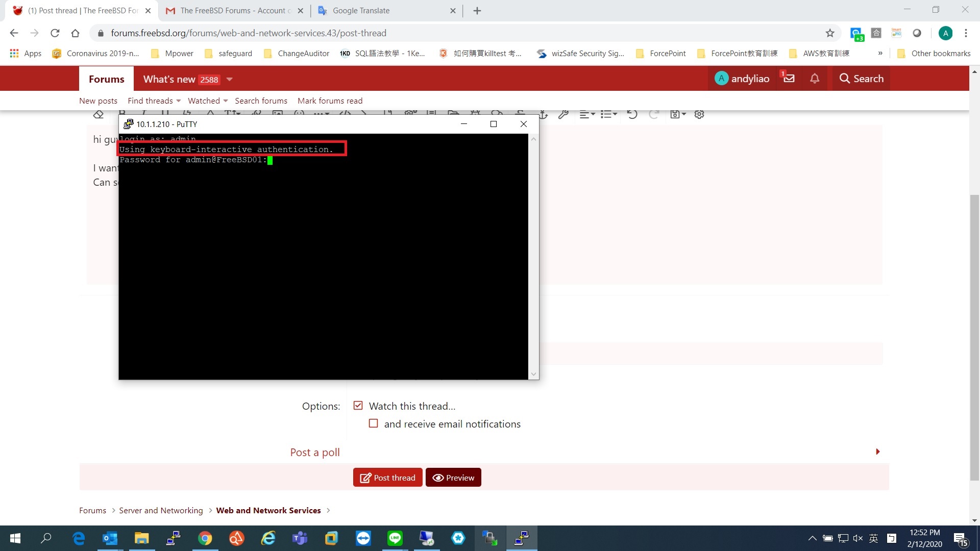Expand the Post a poll section

coord(315,452)
